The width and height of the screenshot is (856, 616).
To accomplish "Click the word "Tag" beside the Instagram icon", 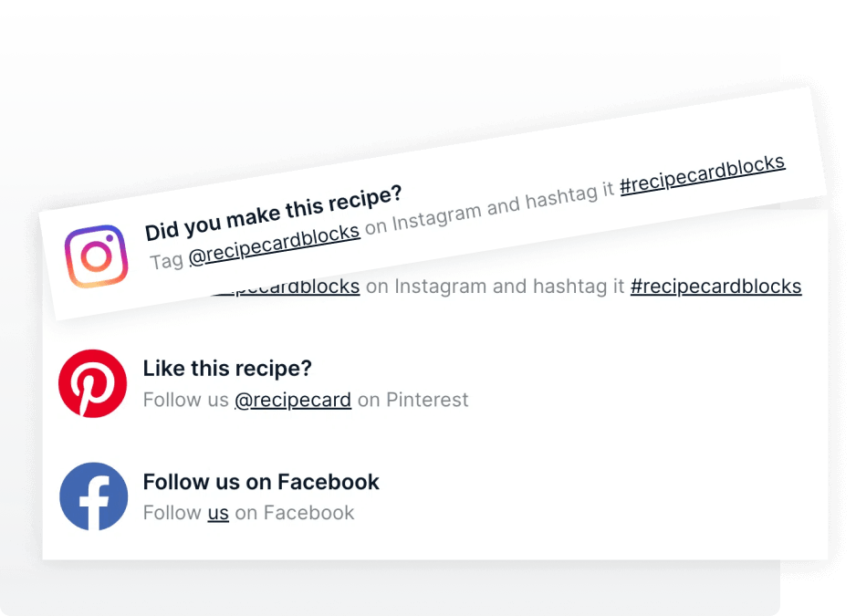I will pyautogui.click(x=167, y=261).
